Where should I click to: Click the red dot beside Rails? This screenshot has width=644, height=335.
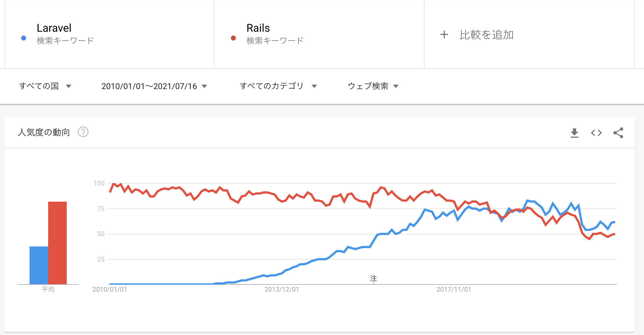point(233,38)
